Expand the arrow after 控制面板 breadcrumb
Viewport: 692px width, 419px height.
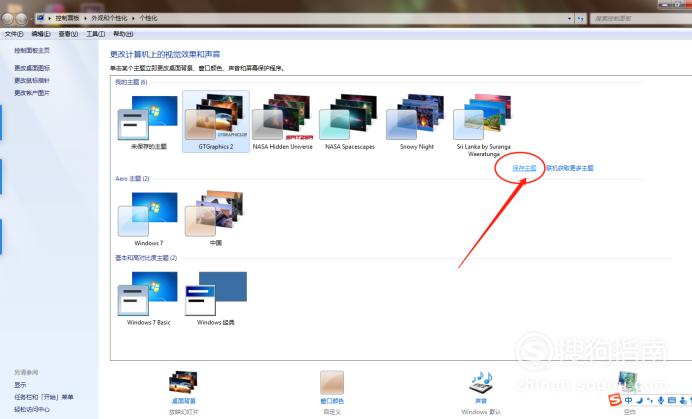coord(86,18)
